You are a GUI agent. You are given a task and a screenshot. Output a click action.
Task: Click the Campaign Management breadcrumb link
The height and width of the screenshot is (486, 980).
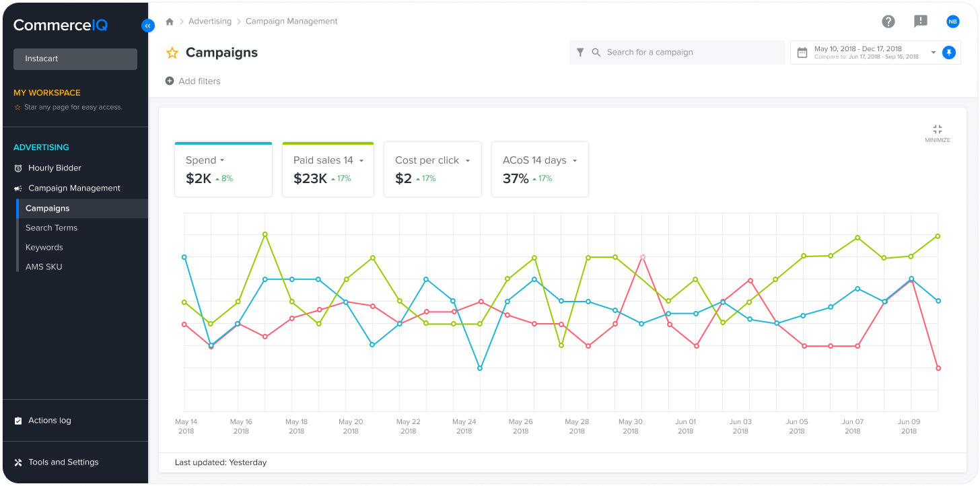[291, 22]
